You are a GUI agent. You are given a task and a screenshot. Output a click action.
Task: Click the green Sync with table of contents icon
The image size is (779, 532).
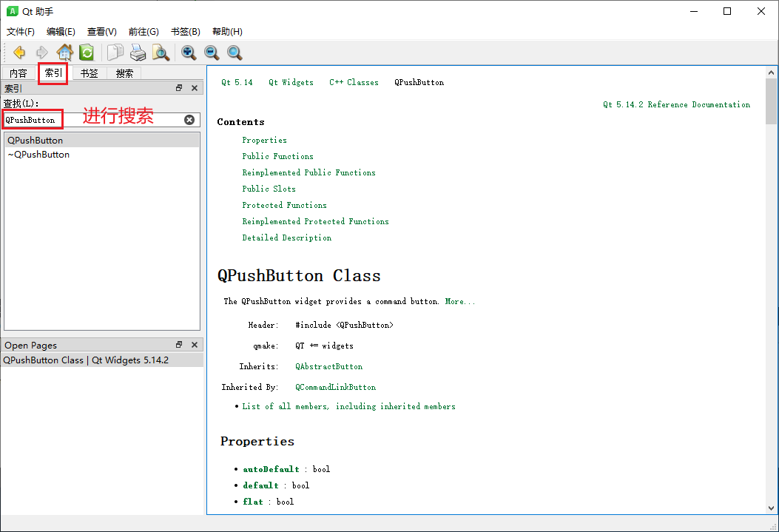87,52
